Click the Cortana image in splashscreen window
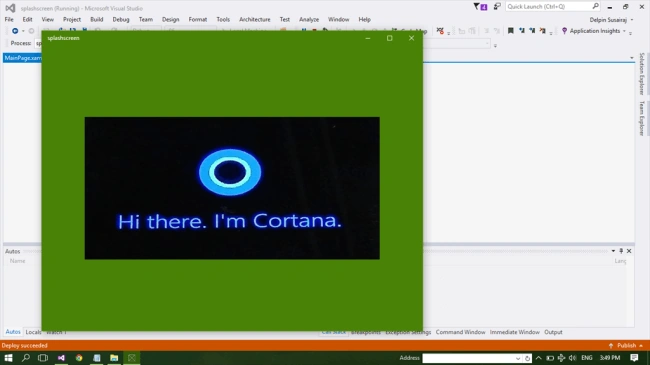The width and height of the screenshot is (650, 365). (x=232, y=188)
